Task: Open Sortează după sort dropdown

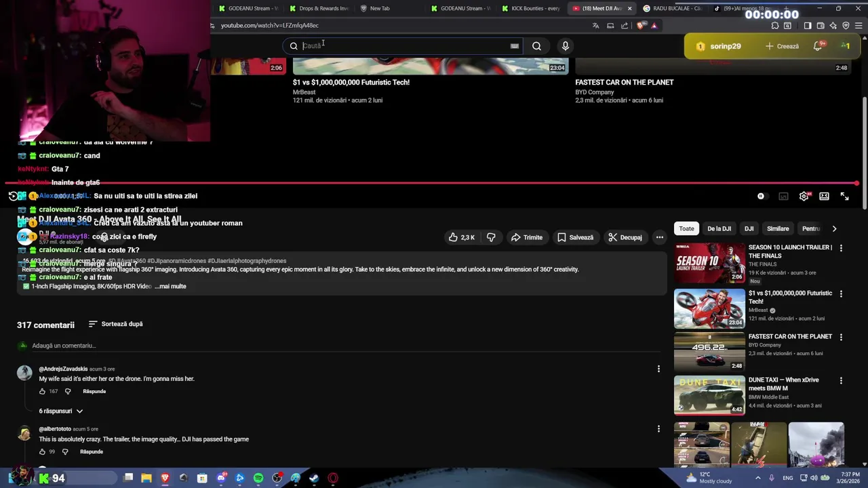Action: (x=115, y=324)
